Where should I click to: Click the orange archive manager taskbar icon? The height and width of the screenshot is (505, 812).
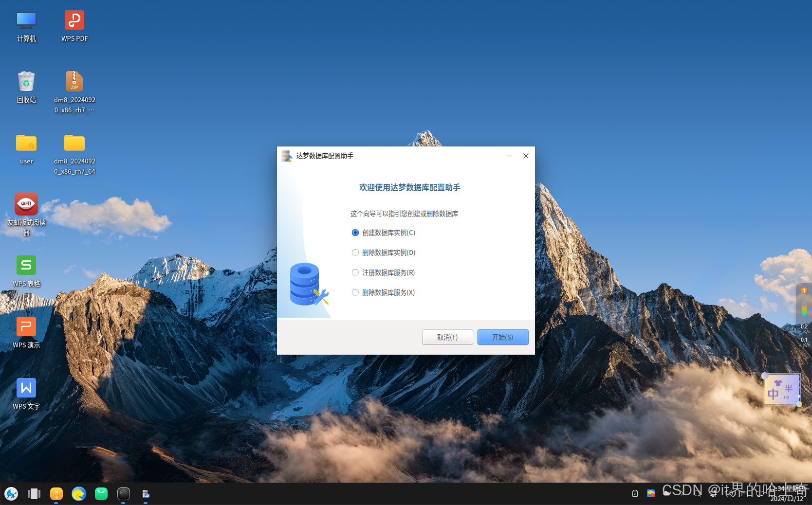[56, 494]
